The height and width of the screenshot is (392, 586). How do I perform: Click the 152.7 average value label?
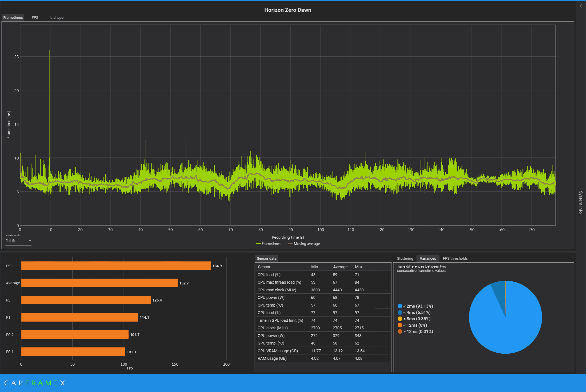click(x=184, y=283)
